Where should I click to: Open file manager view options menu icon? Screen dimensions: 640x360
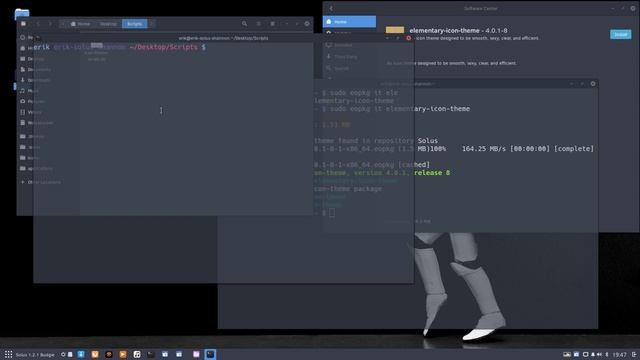(272, 24)
